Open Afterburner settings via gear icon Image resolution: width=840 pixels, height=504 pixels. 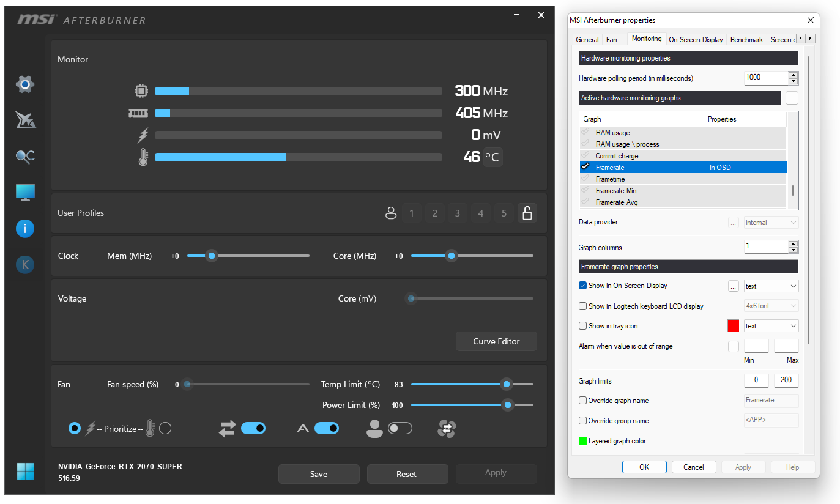(x=24, y=84)
